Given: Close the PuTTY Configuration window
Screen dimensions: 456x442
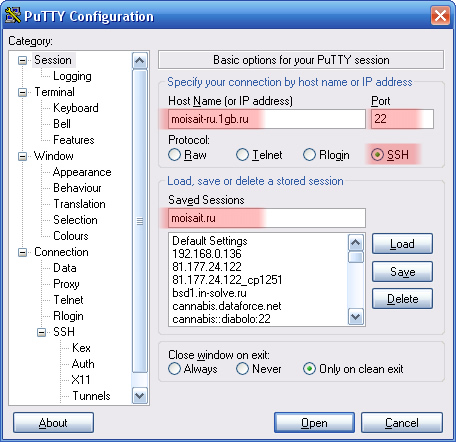Looking at the screenshot, I should [440, 15].
